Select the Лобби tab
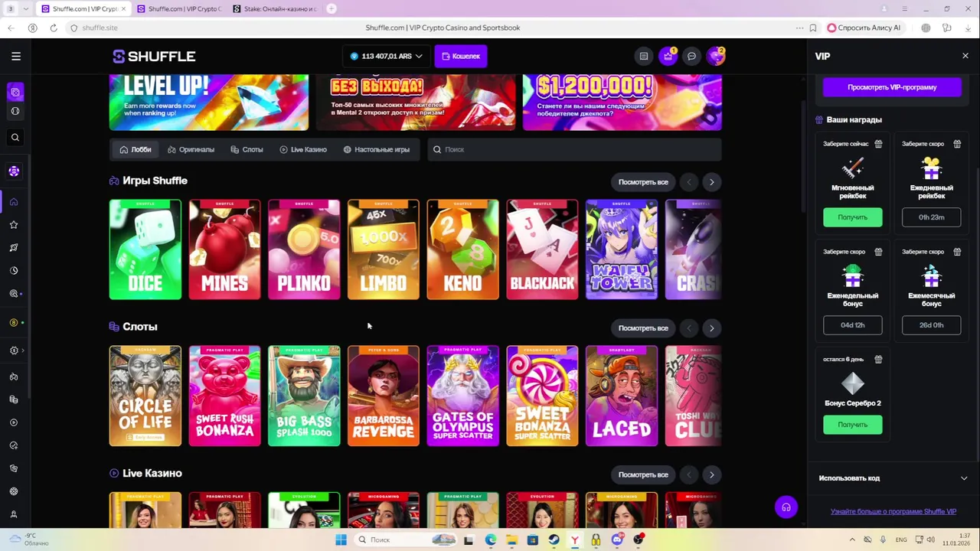980x551 pixels. (x=136, y=149)
